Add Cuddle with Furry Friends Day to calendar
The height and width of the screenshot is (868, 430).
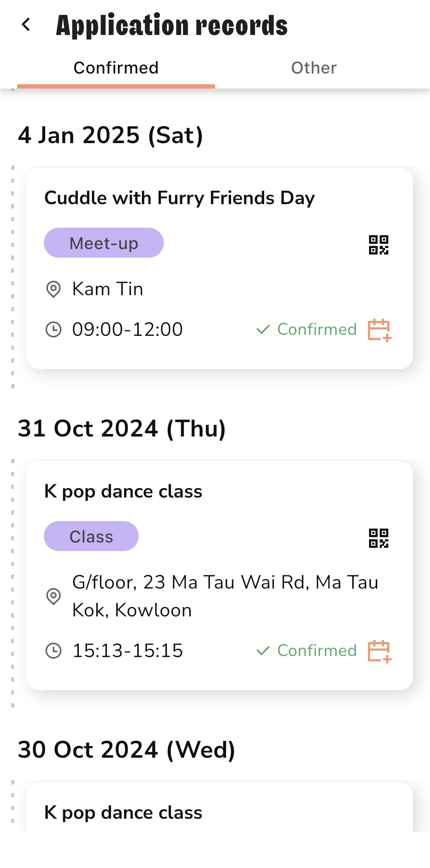pos(379,330)
